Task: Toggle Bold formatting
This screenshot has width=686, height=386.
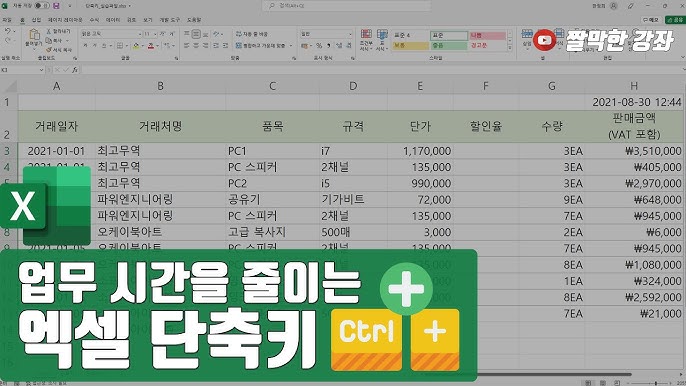Action: tap(85, 46)
